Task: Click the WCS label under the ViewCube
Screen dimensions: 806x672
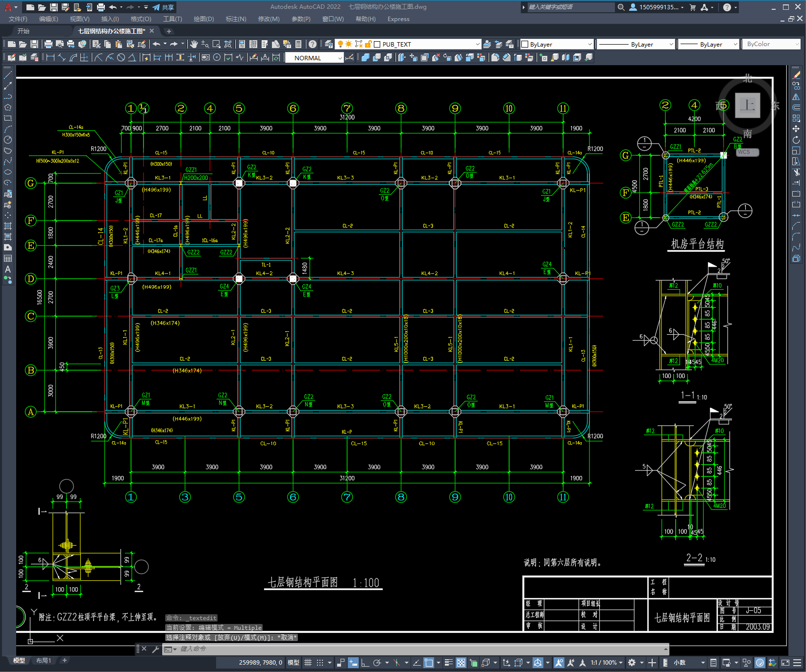Action: (x=747, y=152)
